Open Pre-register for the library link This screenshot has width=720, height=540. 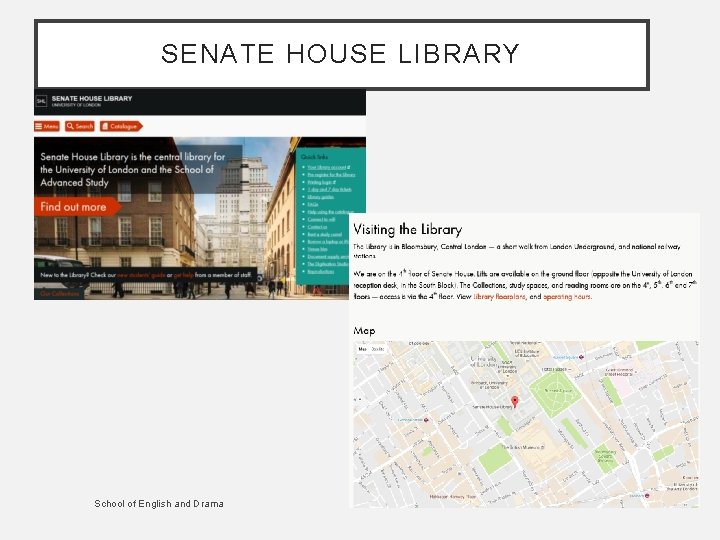tap(331, 175)
